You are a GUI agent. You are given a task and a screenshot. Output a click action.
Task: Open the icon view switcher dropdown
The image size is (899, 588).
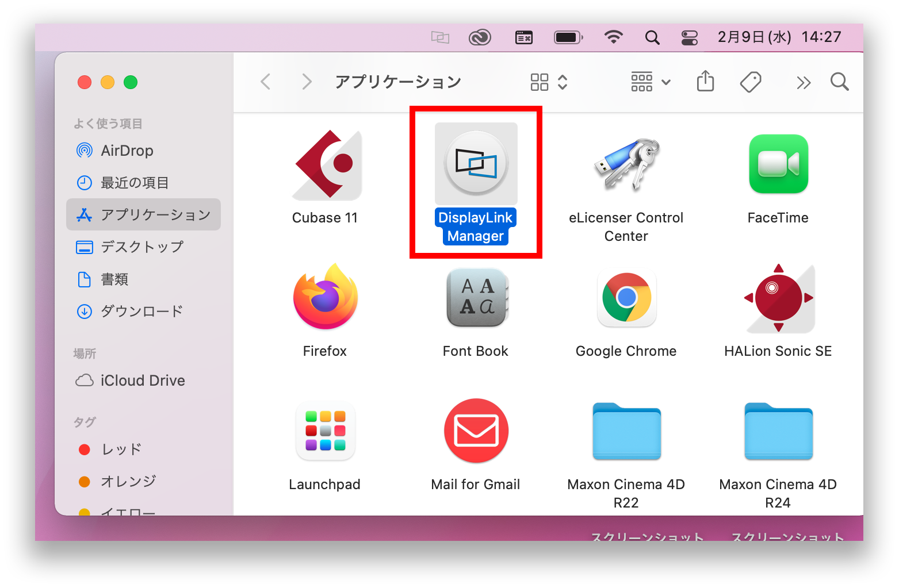click(x=549, y=82)
